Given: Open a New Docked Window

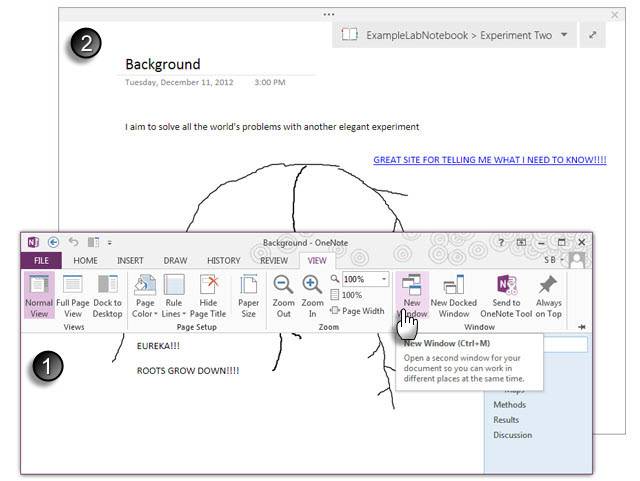Looking at the screenshot, I should tap(453, 295).
